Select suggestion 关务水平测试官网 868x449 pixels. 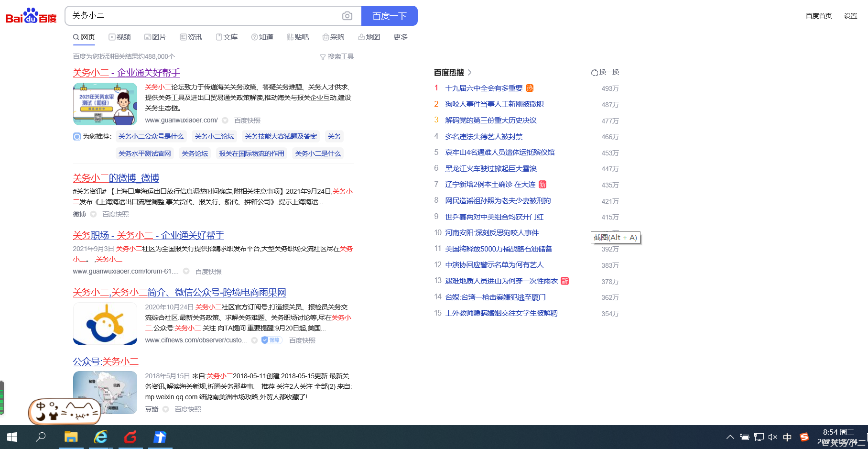tap(144, 153)
